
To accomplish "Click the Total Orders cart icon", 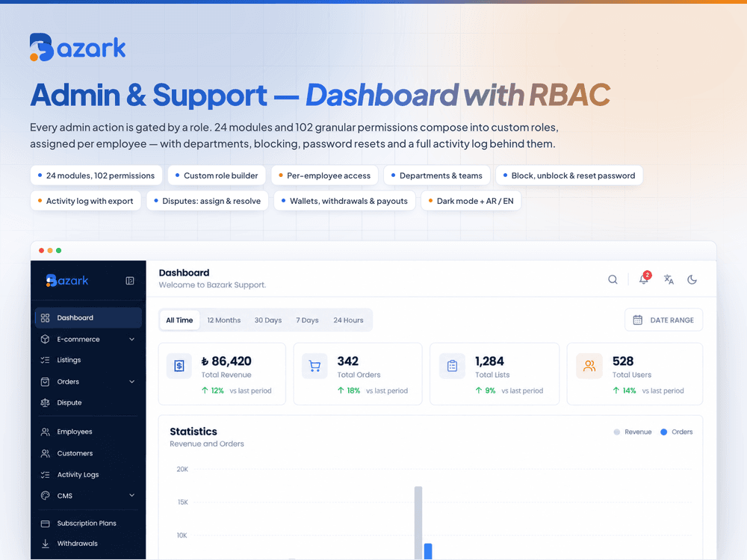I will click(x=314, y=366).
